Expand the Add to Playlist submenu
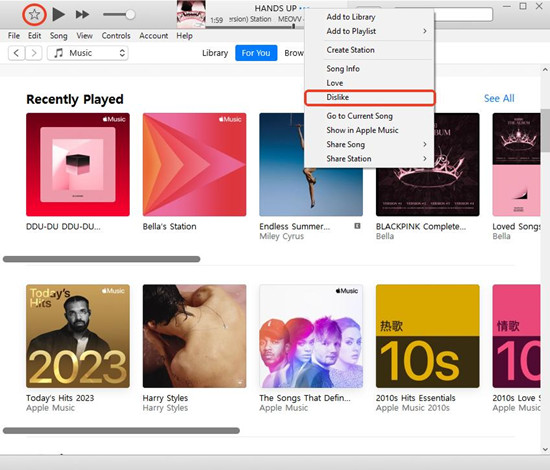The width and height of the screenshot is (550, 470). (369, 31)
